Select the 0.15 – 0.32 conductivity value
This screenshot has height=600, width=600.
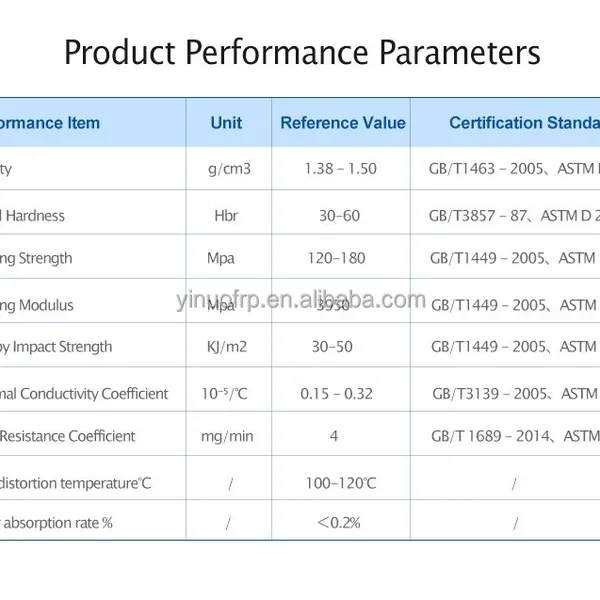(336, 394)
